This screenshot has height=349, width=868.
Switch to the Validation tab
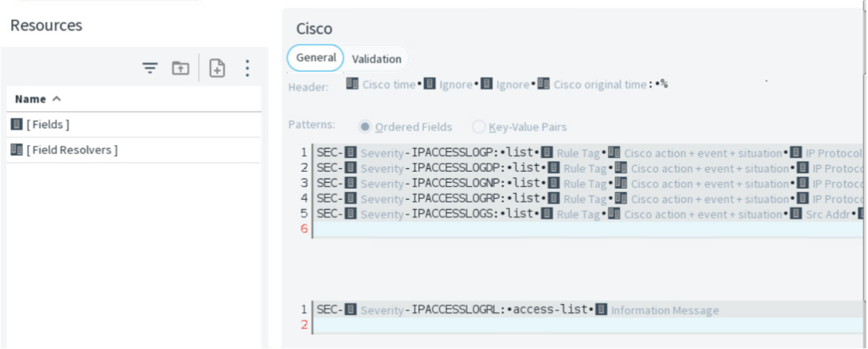[x=376, y=59]
